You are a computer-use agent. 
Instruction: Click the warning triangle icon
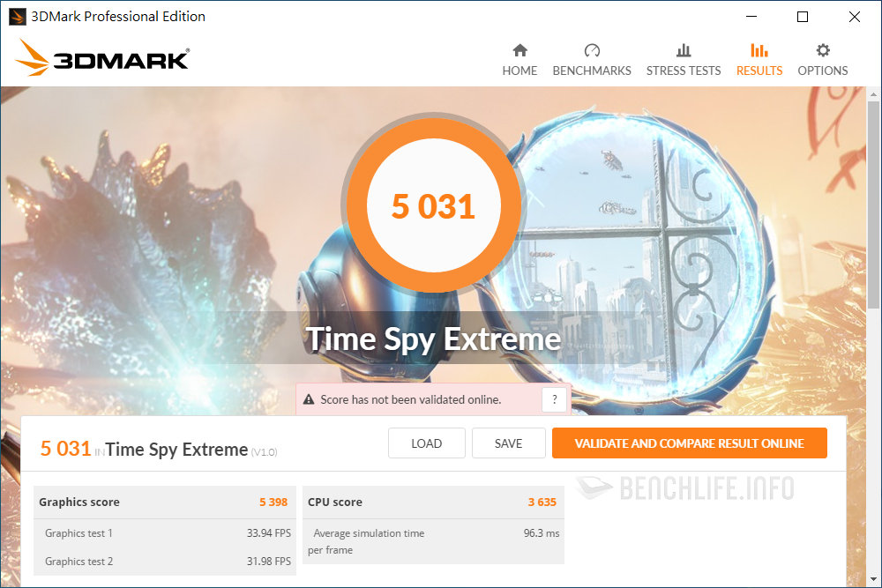click(308, 399)
